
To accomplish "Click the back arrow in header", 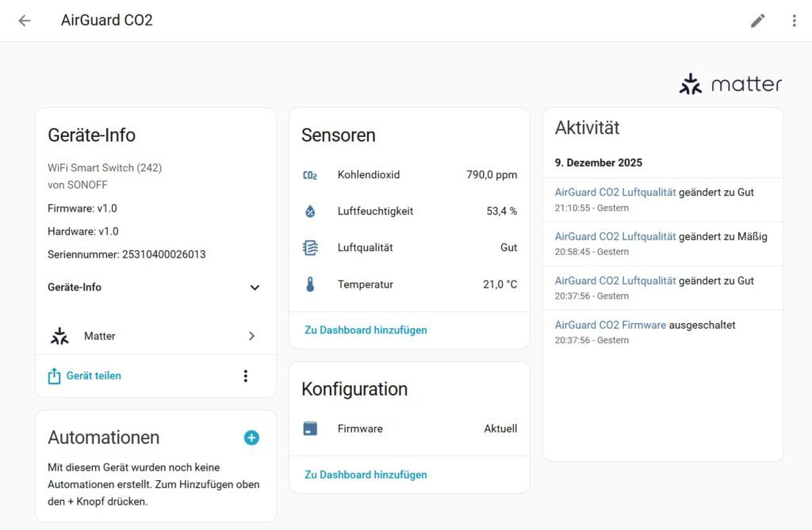I will click(x=25, y=21).
